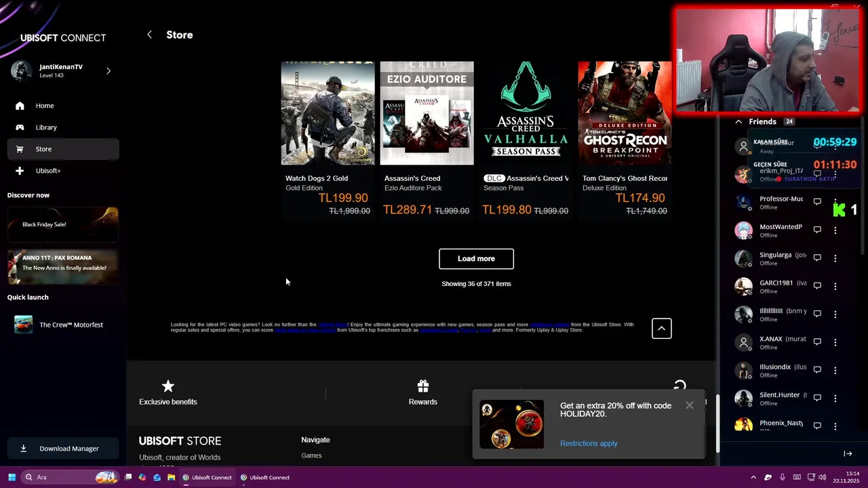Open chat with Singularga
This screenshot has height=488, width=868.
coord(817,258)
